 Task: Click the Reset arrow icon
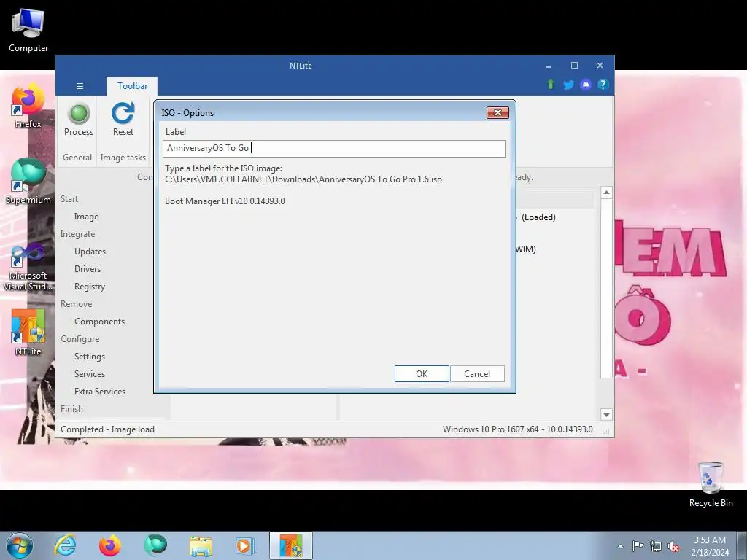123,113
